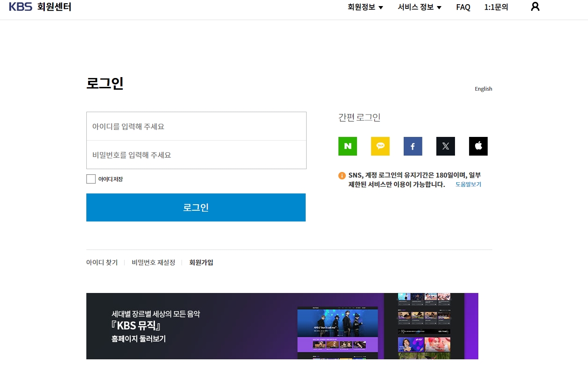Open the FAQ menu item
588x371 pixels.
[x=463, y=7]
